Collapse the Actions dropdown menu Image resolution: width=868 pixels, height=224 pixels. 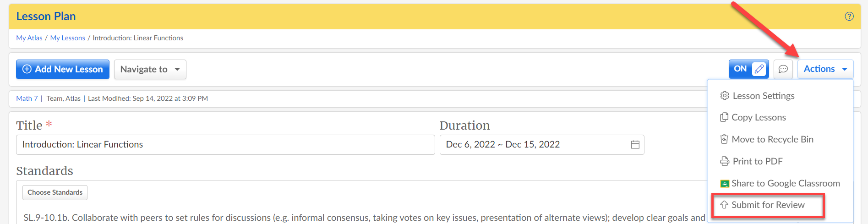[825, 69]
